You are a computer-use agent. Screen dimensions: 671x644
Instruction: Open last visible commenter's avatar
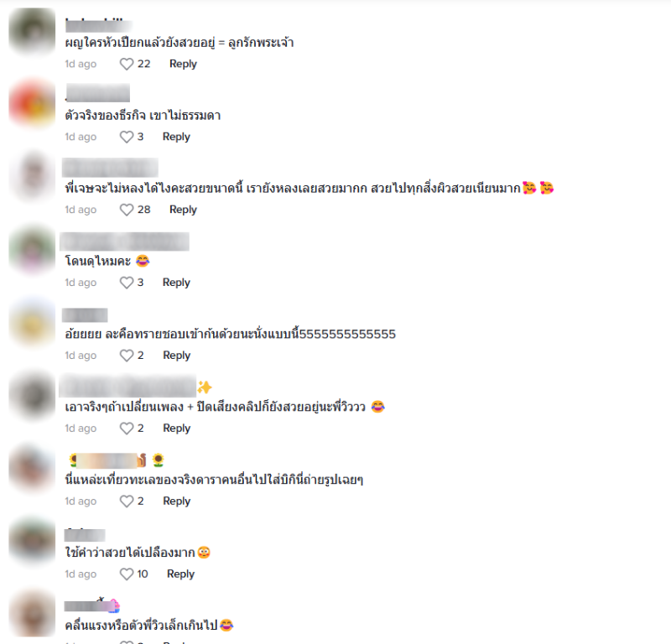(x=32, y=614)
